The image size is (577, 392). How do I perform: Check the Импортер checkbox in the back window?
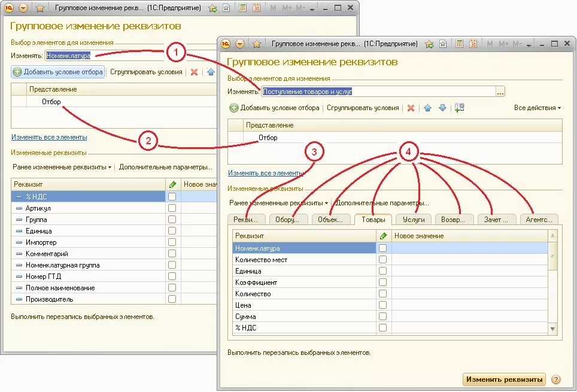[172, 242]
